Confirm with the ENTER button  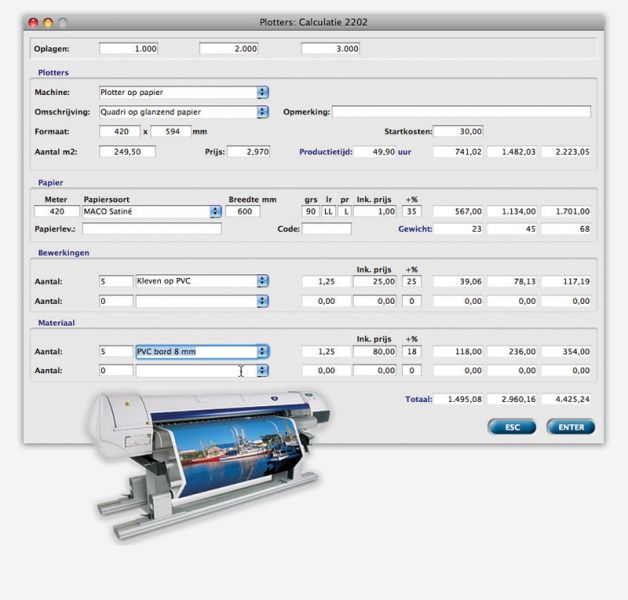point(571,427)
